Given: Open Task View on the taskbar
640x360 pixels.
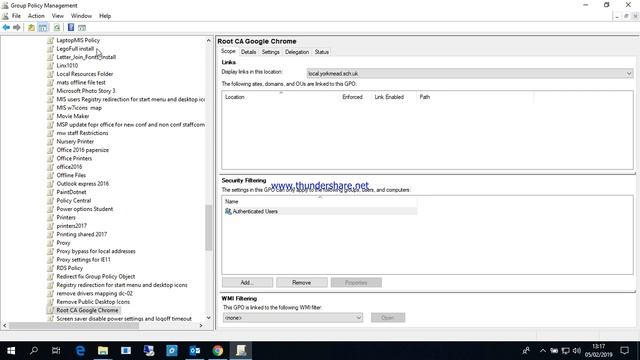Looking at the screenshot, I should 56,351.
